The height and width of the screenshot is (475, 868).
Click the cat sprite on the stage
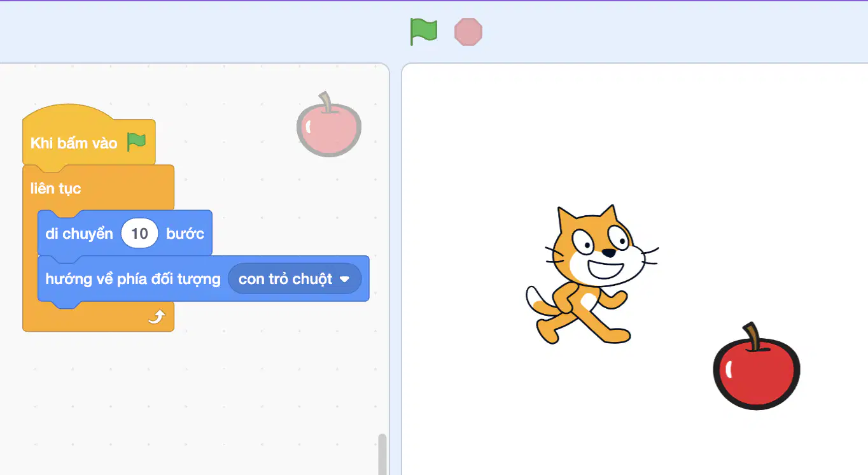point(592,275)
